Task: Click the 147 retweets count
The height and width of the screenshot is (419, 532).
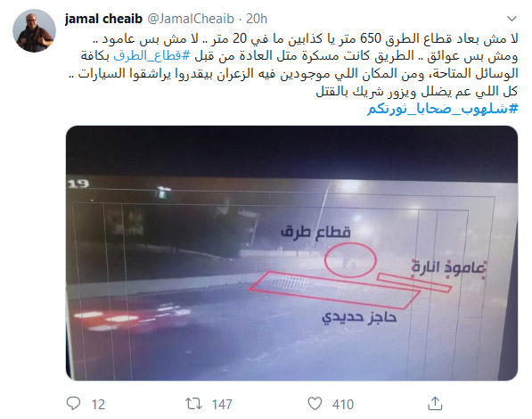Action: 222,405
